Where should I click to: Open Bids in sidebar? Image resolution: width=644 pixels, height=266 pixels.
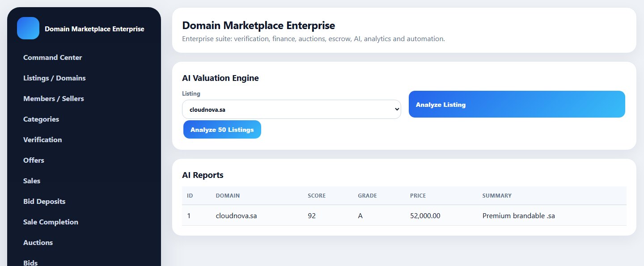pyautogui.click(x=30, y=263)
